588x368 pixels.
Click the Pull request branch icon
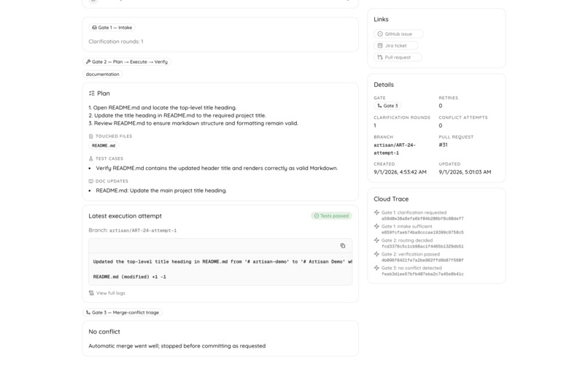tap(380, 57)
